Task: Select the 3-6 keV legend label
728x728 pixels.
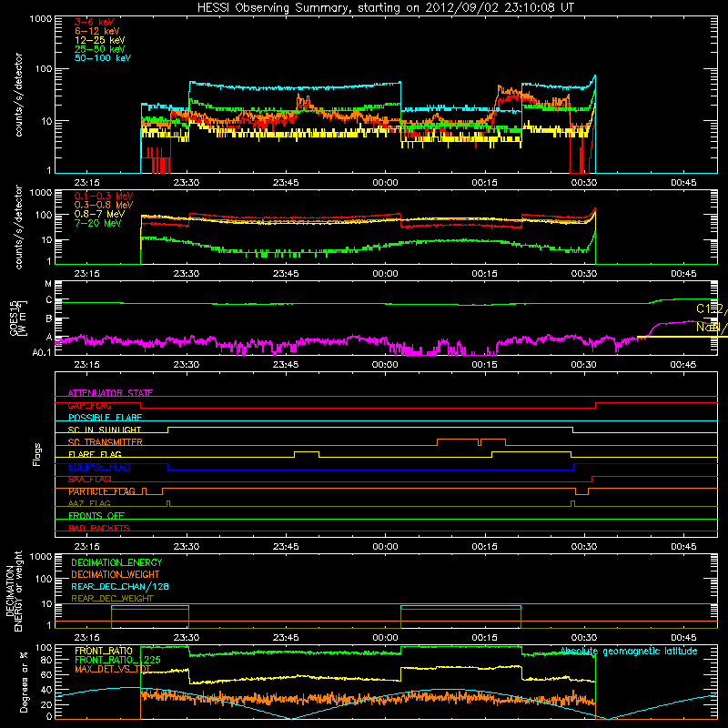Action: tap(95, 22)
